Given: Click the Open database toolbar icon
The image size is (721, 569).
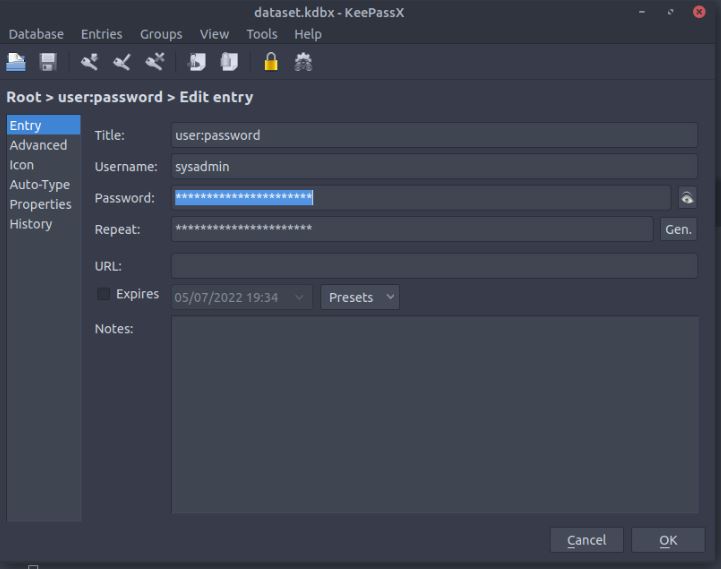Looking at the screenshot, I should [16, 62].
